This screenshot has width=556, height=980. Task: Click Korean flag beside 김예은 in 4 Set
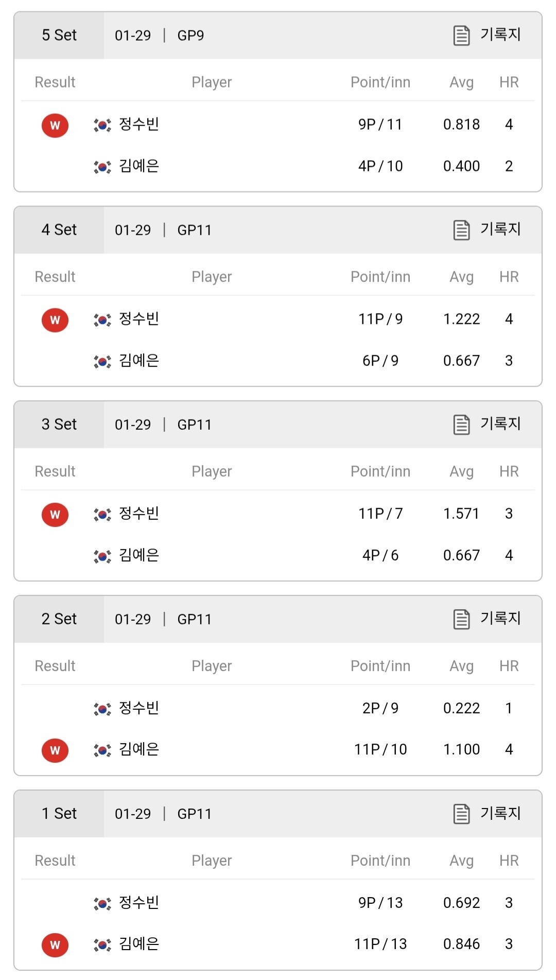point(102,361)
